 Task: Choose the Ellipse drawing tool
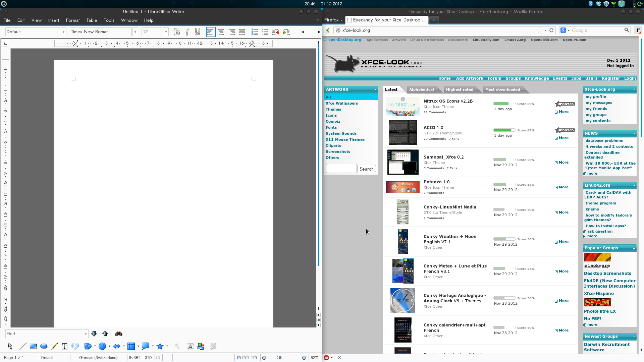click(x=44, y=346)
